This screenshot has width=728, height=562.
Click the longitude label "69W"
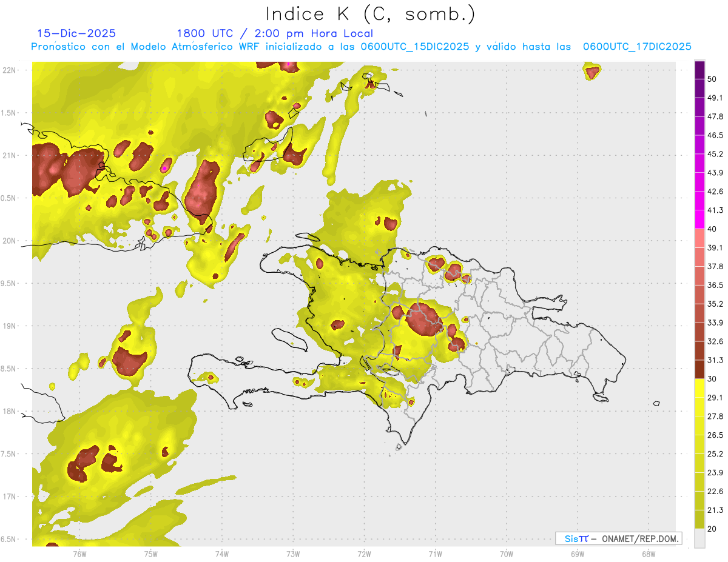pyautogui.click(x=578, y=554)
